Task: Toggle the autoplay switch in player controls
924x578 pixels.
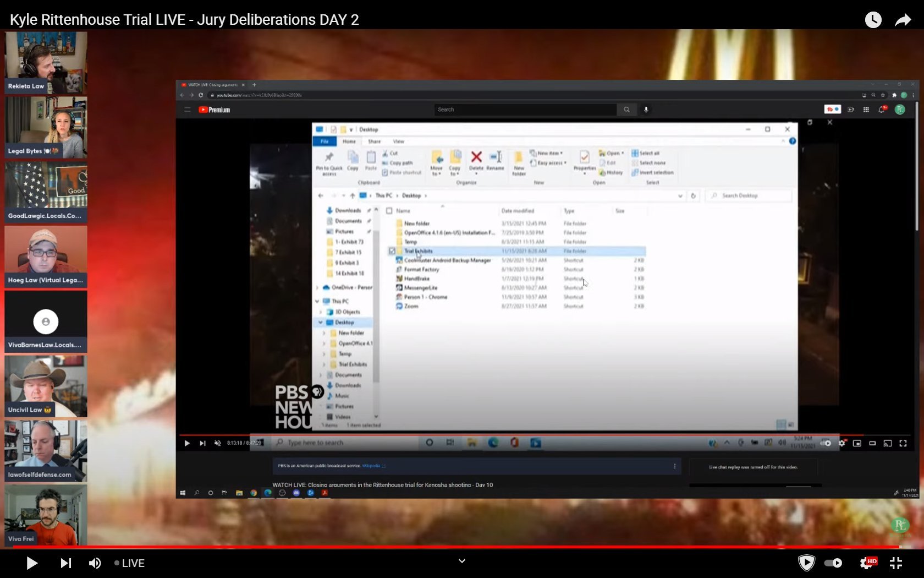Action: [833, 563]
